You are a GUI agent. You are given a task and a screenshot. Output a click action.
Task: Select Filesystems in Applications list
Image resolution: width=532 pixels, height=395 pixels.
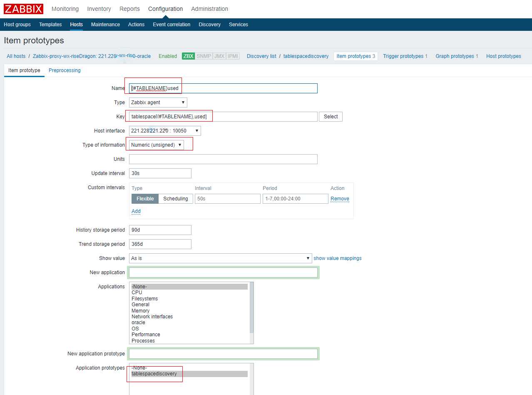coord(189,299)
